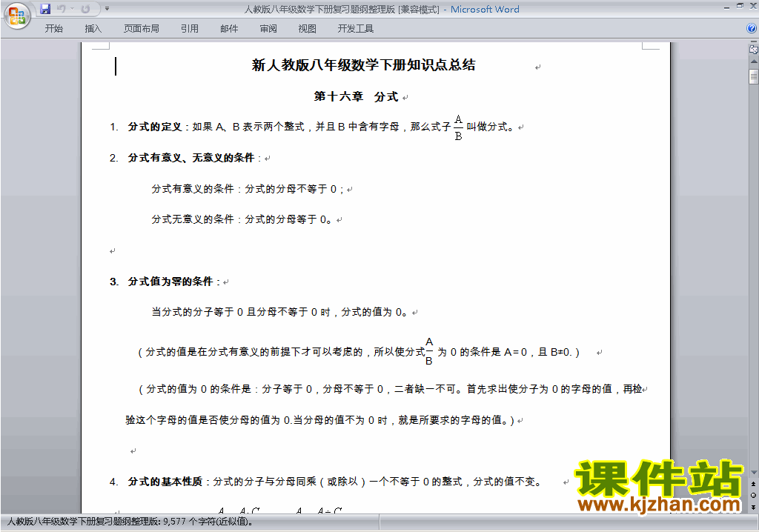Switch to the 引用 tab
Screen dimensions: 759x532
190,29
